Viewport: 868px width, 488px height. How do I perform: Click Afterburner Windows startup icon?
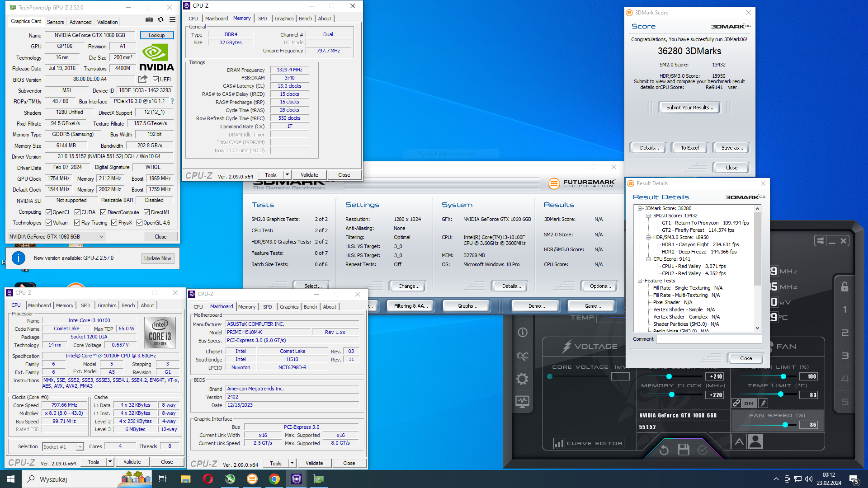tap(820, 241)
